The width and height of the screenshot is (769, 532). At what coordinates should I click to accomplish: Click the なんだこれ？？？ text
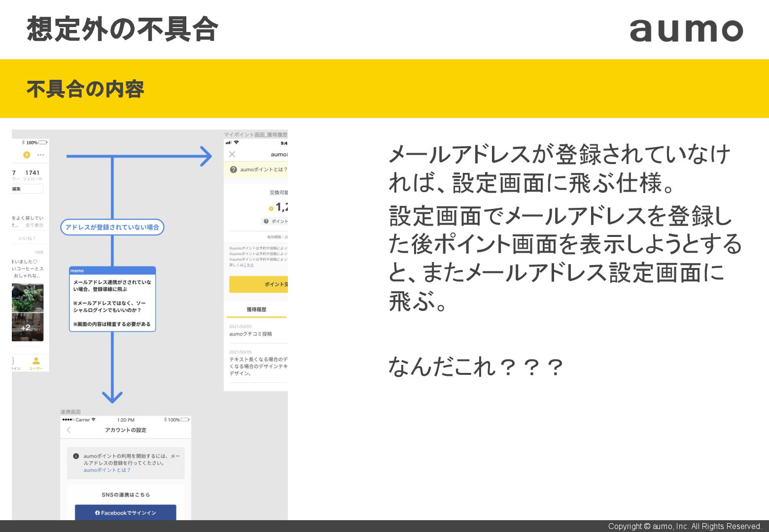pyautogui.click(x=475, y=367)
